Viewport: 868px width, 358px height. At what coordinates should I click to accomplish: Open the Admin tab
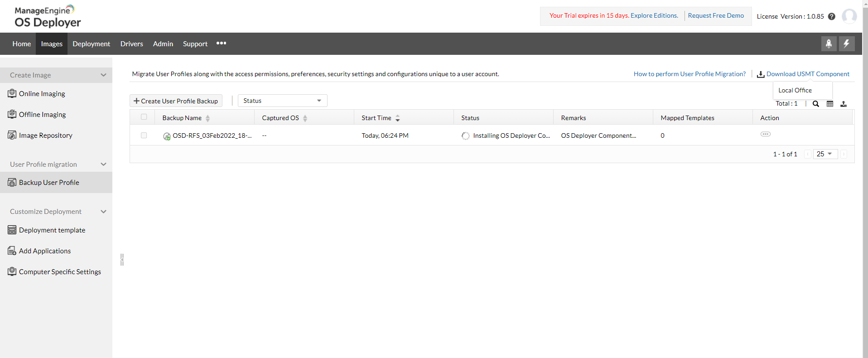tap(163, 44)
